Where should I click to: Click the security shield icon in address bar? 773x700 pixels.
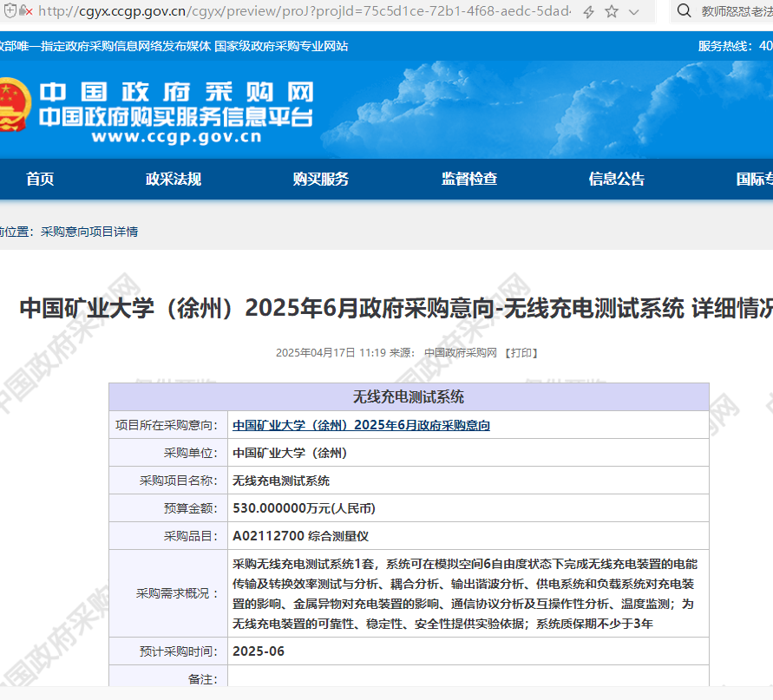pyautogui.click(x=10, y=10)
